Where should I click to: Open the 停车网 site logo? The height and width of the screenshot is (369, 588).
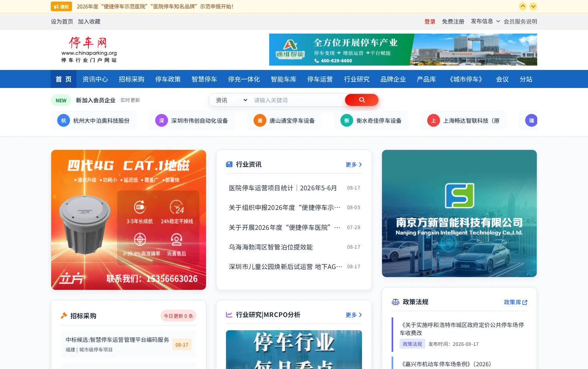pos(89,50)
